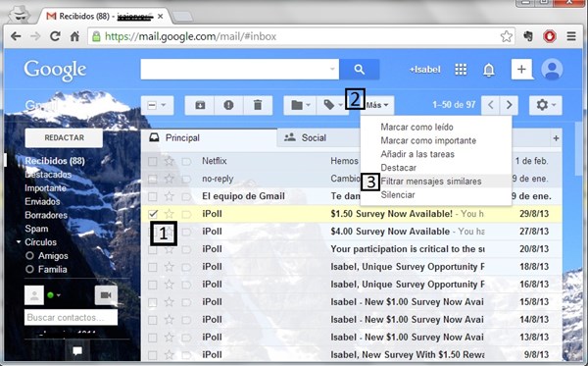Click the Buscar contactos field
Screen dimensions: 588x366
(71, 318)
